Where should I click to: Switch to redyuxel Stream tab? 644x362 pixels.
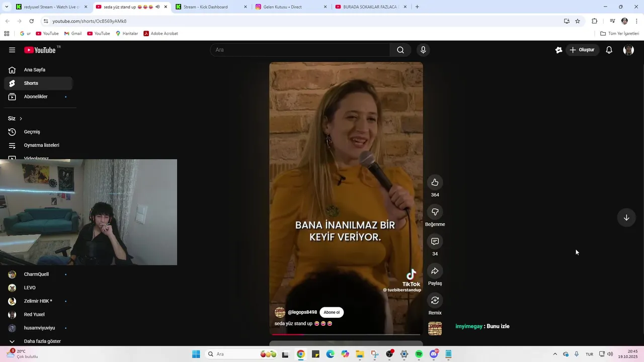[x=51, y=7]
